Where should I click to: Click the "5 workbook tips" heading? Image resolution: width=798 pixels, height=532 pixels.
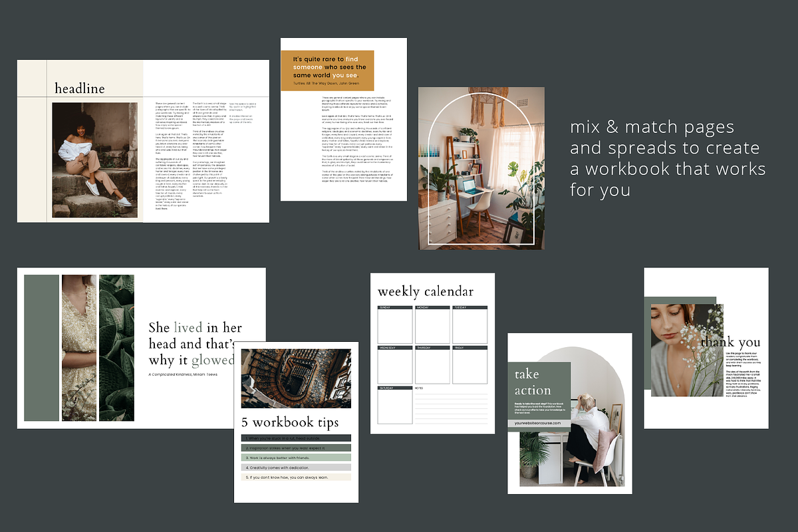(290, 422)
